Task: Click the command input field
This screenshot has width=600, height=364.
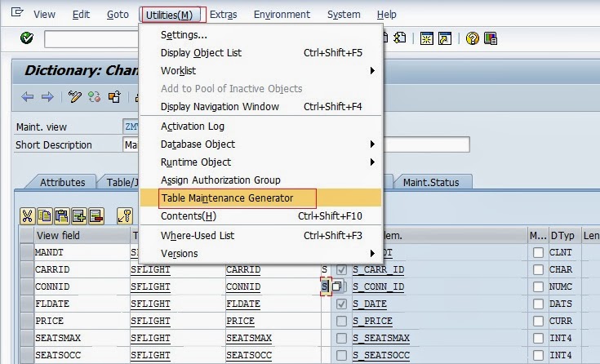Action: 90,39
